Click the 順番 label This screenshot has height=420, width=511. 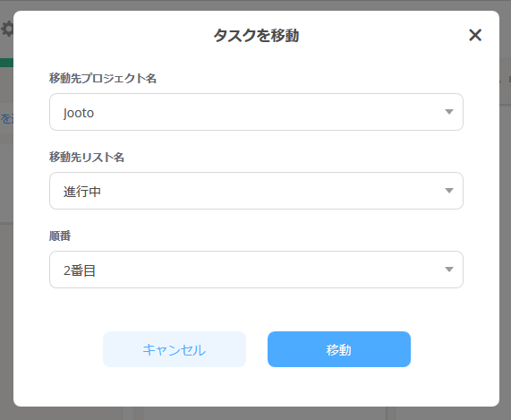click(60, 236)
